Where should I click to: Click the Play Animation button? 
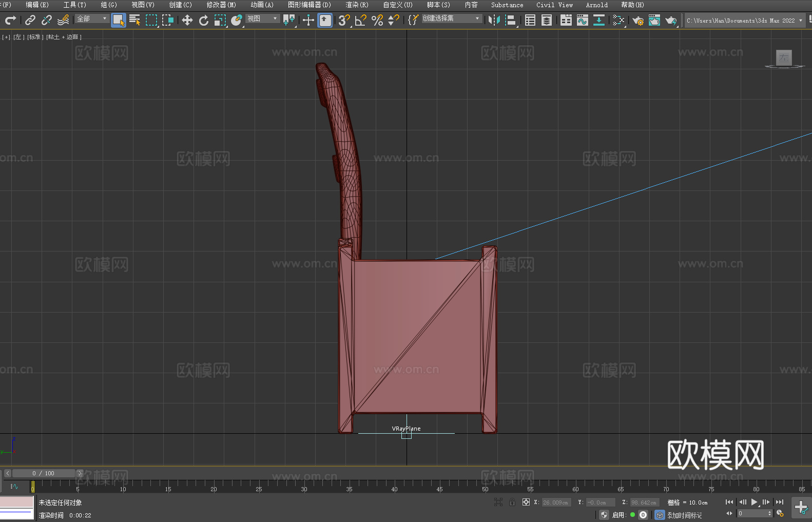click(755, 502)
